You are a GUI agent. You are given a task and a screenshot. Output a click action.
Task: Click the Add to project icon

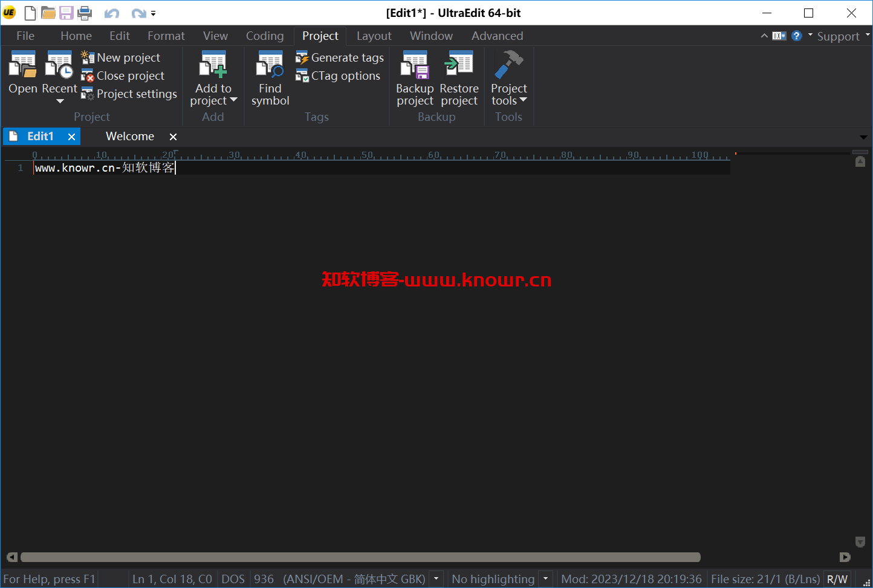(x=213, y=65)
